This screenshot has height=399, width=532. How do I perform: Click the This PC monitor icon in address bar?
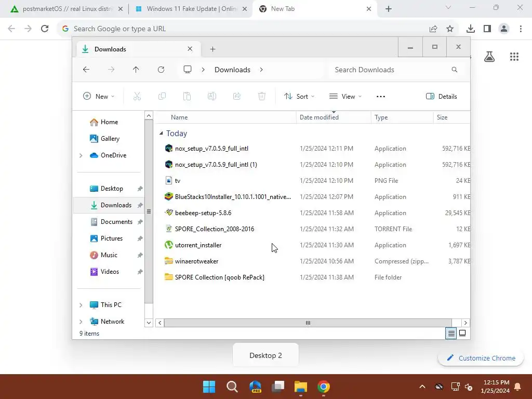(x=187, y=69)
